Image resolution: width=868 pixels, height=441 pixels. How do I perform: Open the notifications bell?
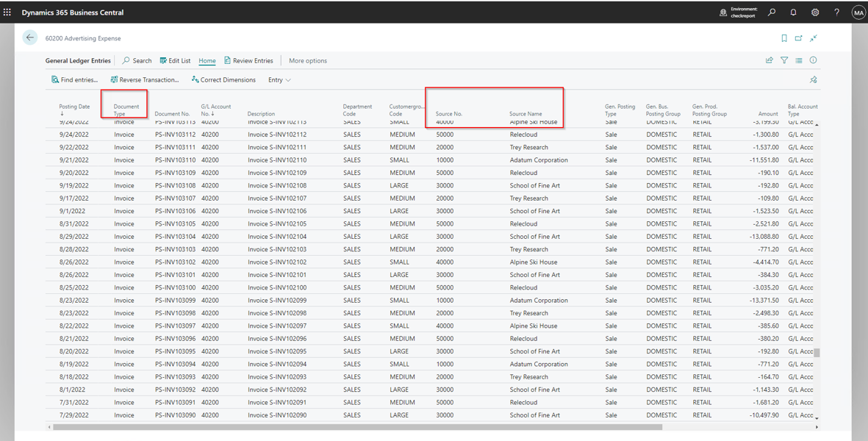[x=793, y=12]
